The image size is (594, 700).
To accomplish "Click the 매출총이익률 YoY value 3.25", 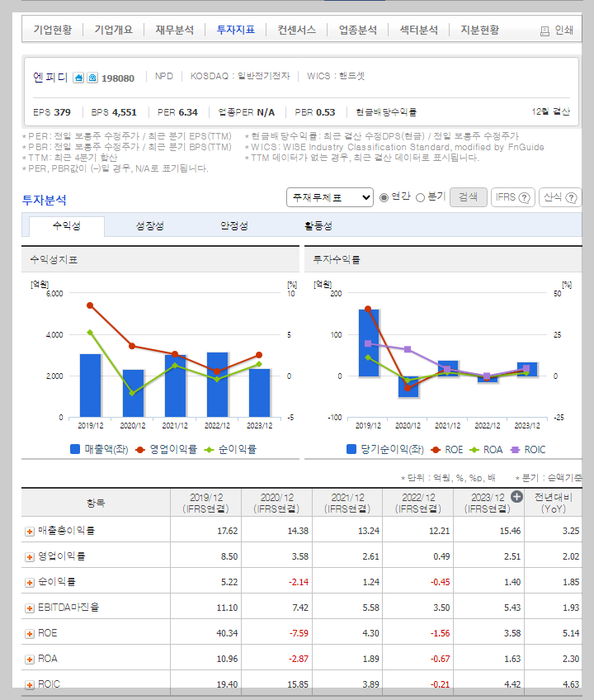I will 571,532.
